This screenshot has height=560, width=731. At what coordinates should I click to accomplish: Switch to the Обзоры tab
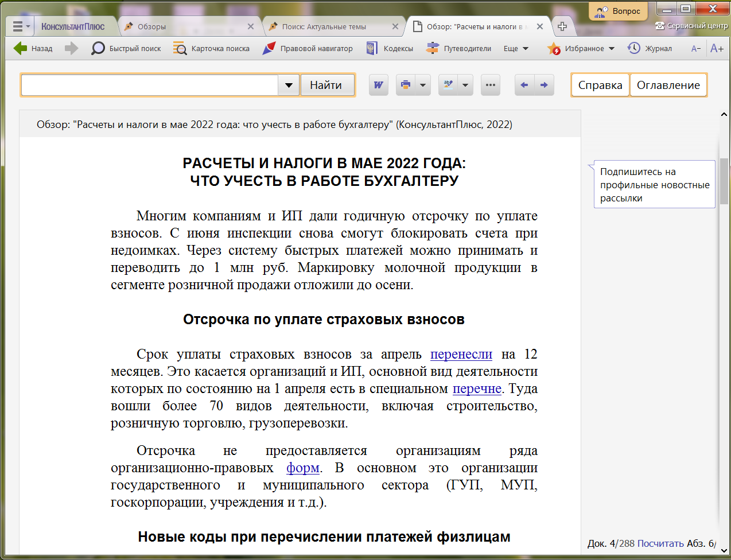[x=151, y=26]
